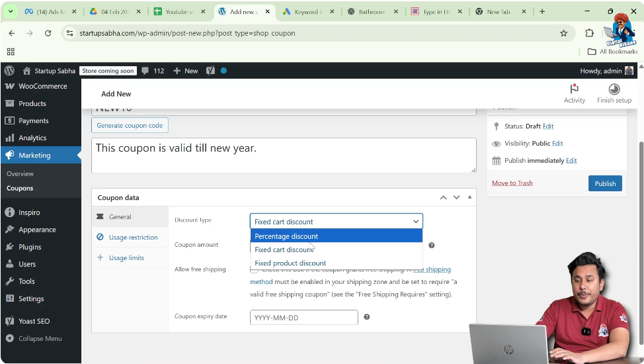Open the Usage restriction tab
The height and width of the screenshot is (364, 644).
133,237
